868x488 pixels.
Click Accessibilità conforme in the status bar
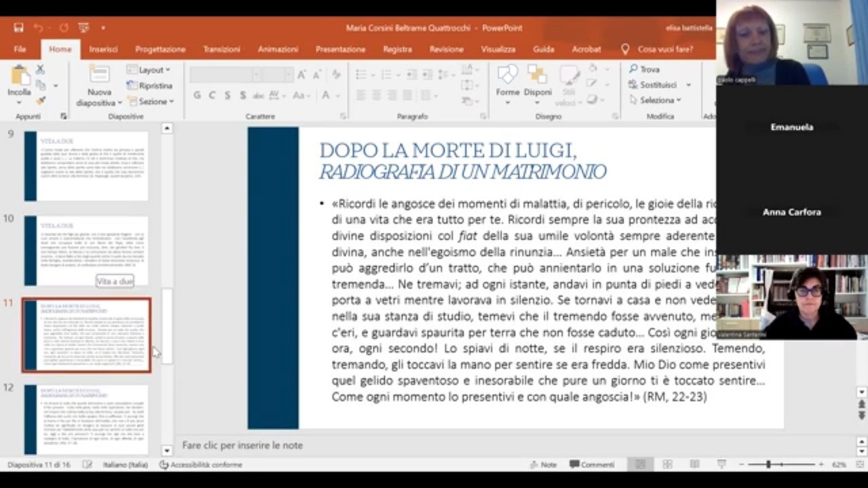click(x=201, y=465)
